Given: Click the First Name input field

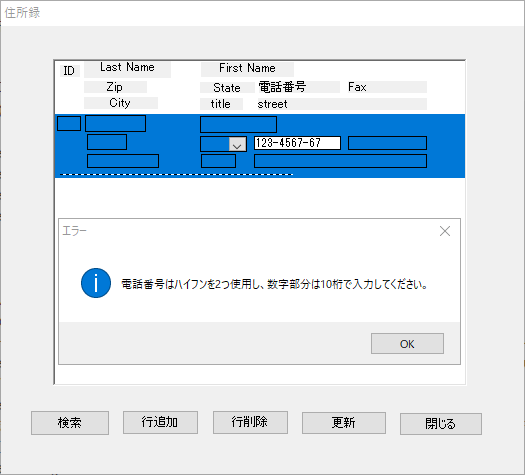Looking at the screenshot, I should [238, 124].
